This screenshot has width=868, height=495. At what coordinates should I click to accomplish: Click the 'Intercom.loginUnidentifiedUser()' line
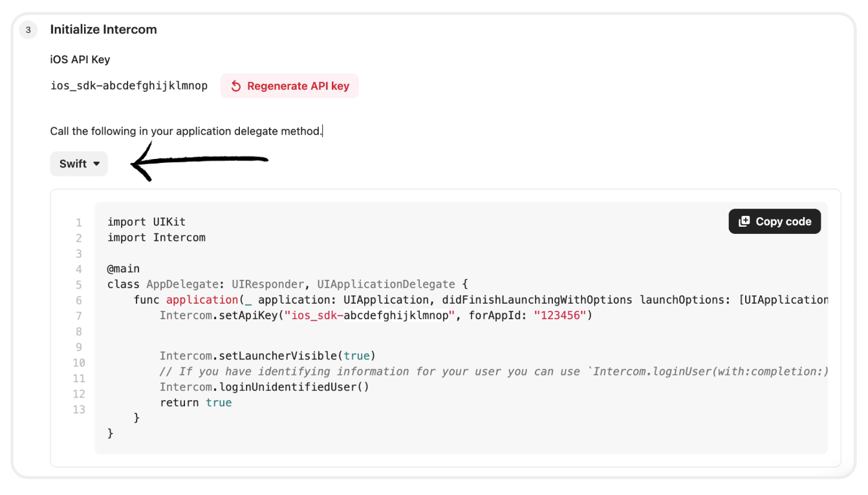[x=265, y=387]
